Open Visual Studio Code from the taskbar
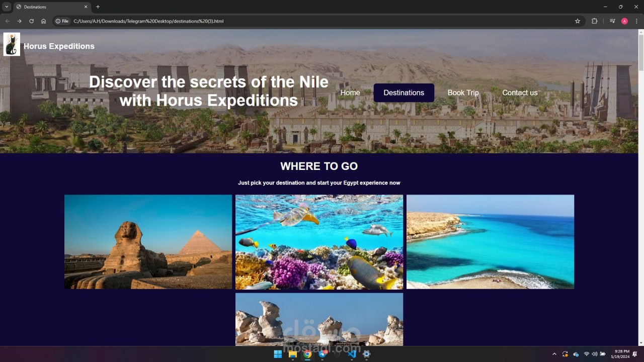Viewport: 644px width, 362px height. pyautogui.click(x=352, y=354)
